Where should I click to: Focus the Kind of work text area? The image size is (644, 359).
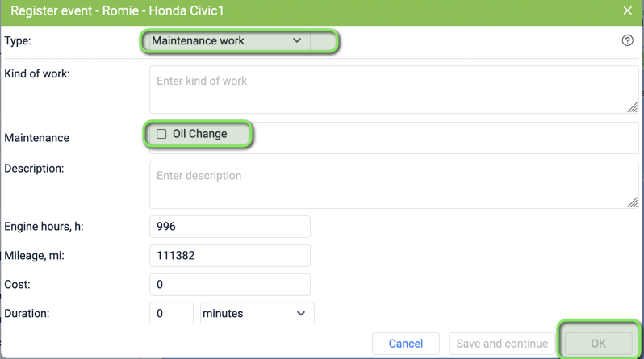pyautogui.click(x=394, y=90)
